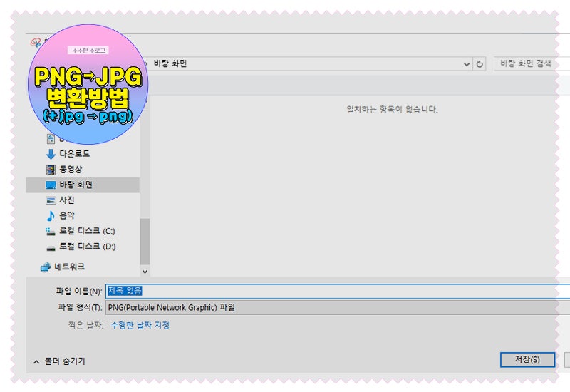This screenshot has height=392, width=570.
Task: Click the blue download arrow icon
Action: click(x=51, y=154)
